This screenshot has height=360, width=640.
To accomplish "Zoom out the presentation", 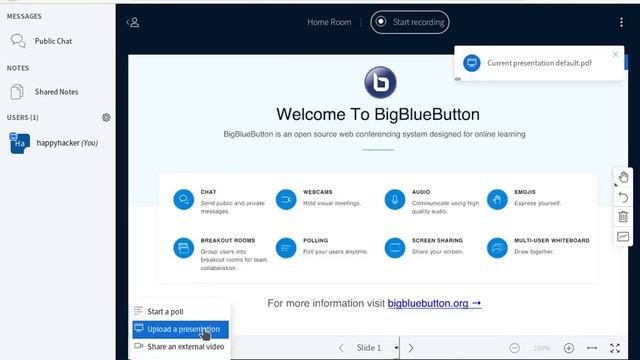I will pos(514,348).
